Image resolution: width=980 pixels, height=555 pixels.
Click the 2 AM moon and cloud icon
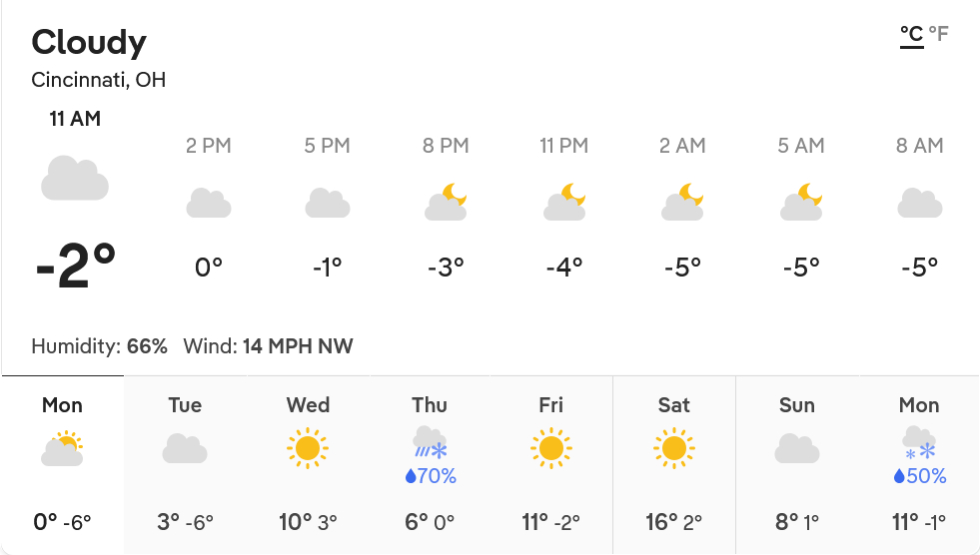(682, 203)
